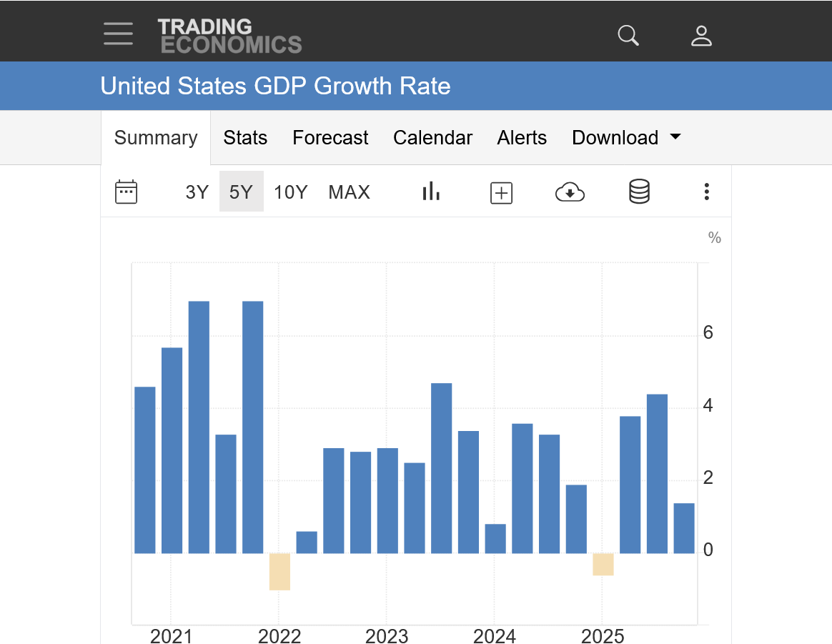Click the cloud download icon
Screen dimensions: 832x644
pos(570,192)
